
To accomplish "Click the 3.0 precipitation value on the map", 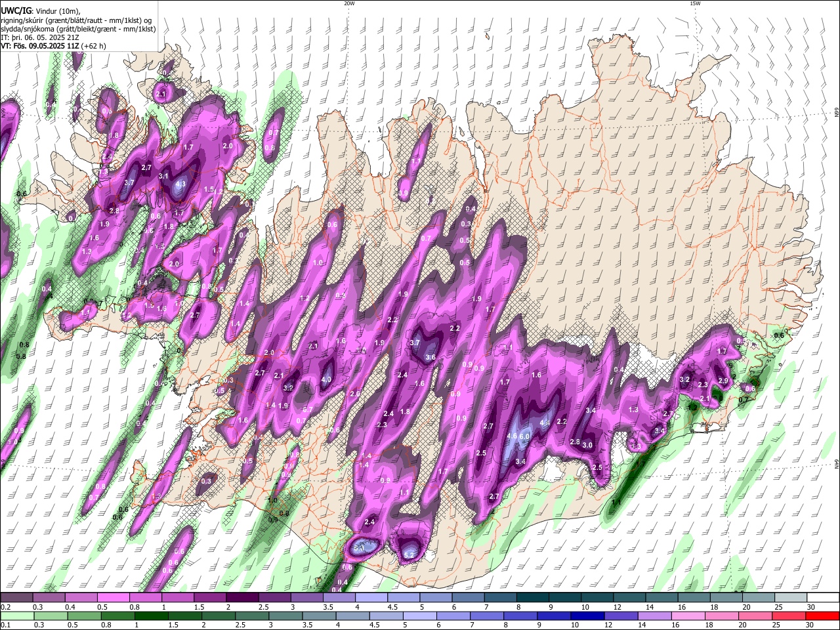I will coord(587,445).
